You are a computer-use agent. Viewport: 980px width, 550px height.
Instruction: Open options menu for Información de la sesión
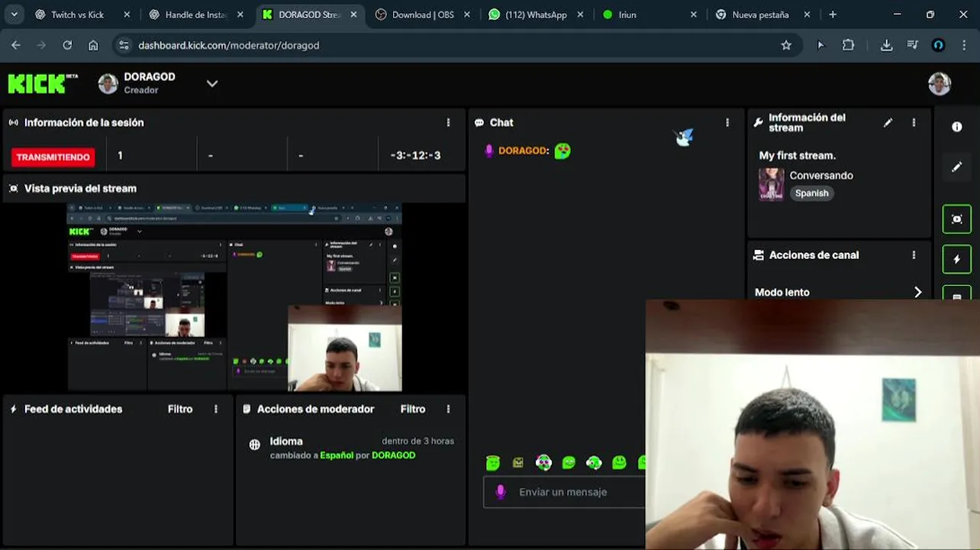coord(448,122)
